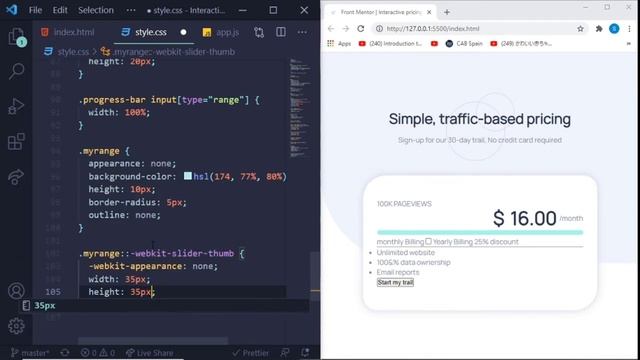
Task: Open the C48 Spain bookmark
Action: (464, 43)
